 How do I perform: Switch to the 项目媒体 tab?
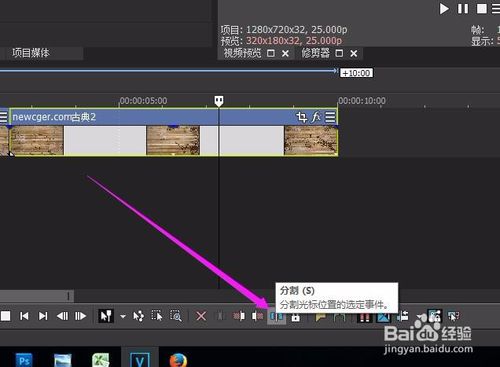31,53
